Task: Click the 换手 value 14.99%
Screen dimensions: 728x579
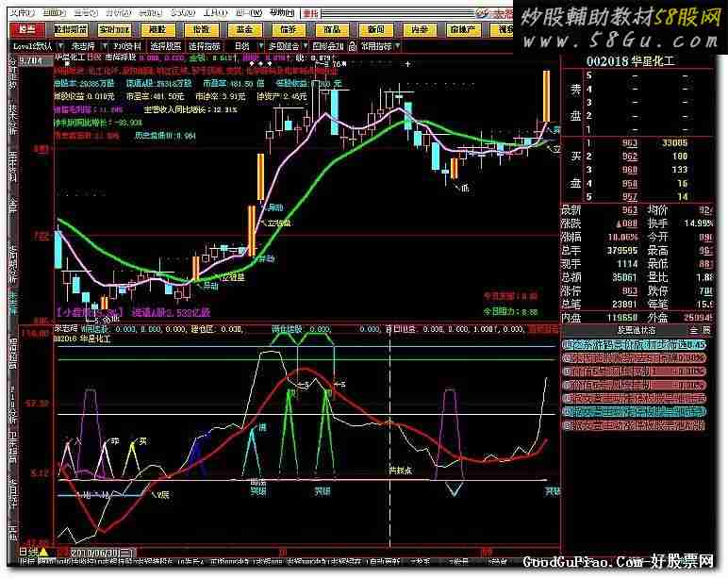Action: pos(699,223)
